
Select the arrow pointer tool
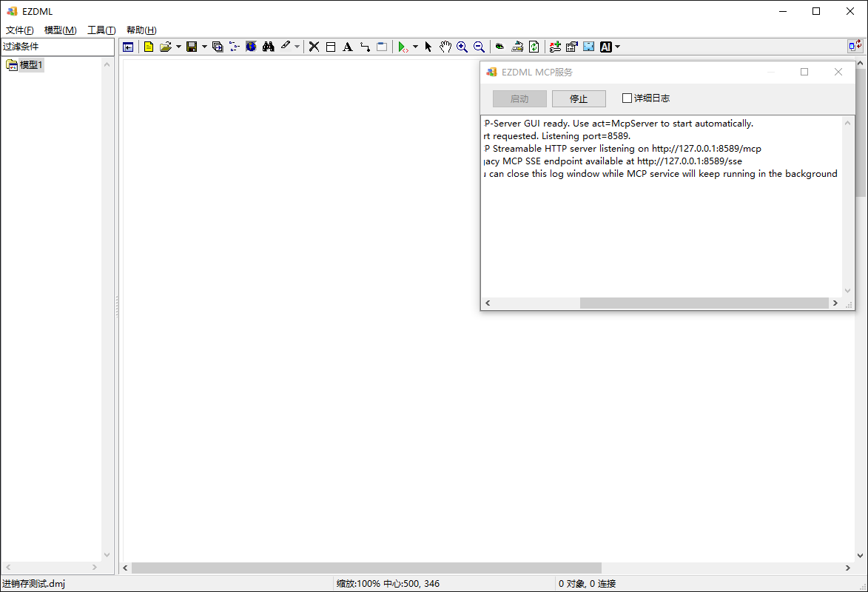[428, 47]
